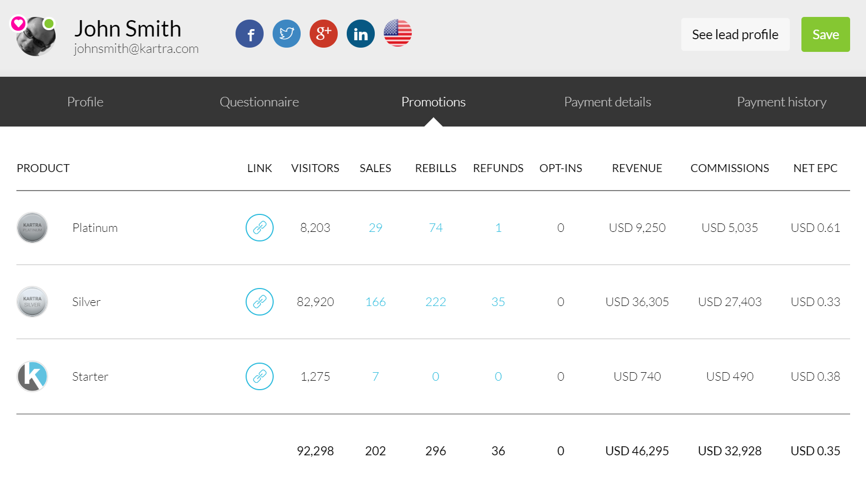Screen dimensions: 866x504
Task: Click the See lead profile button
Action: [x=735, y=34]
